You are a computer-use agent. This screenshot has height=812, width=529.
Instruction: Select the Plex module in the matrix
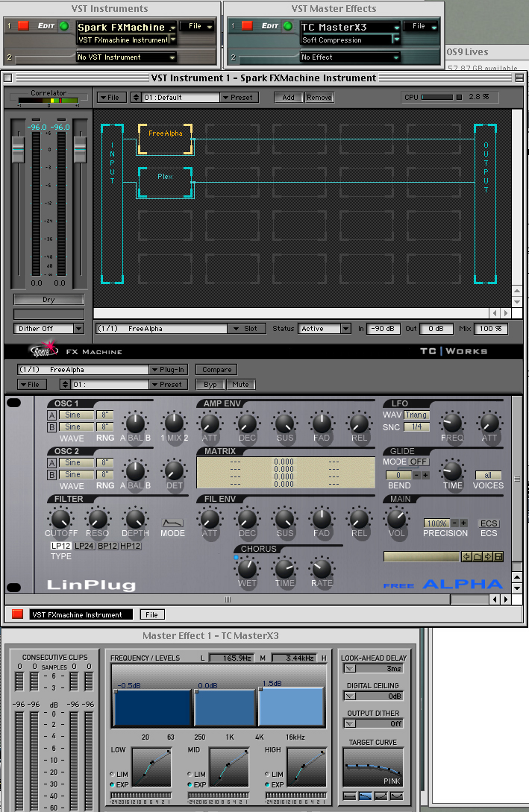pos(166,182)
